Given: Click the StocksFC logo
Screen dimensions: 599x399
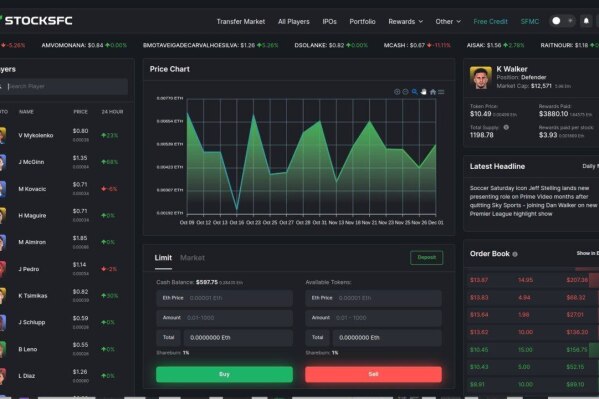Looking at the screenshot, I should 36,21.
